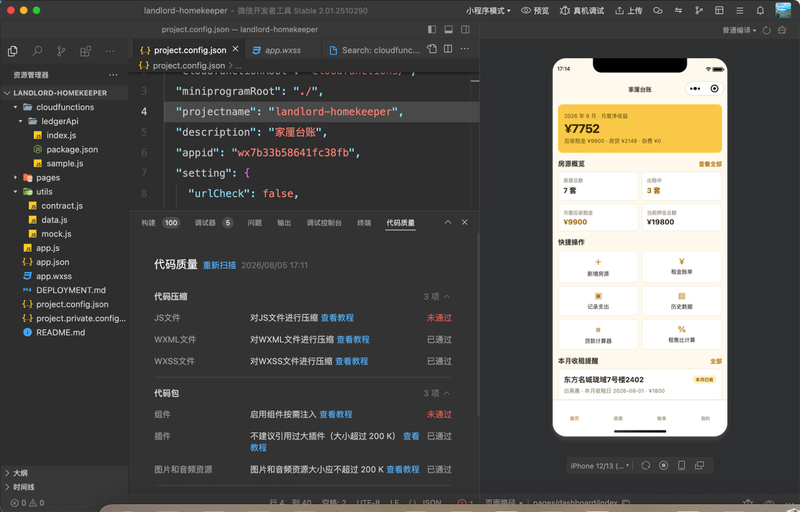Click the user avatar picture

click(x=783, y=10)
